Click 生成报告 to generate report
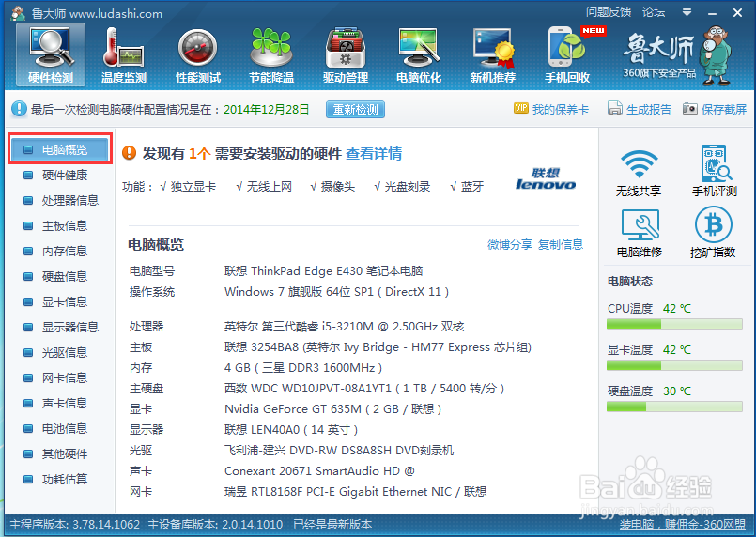 pos(640,110)
